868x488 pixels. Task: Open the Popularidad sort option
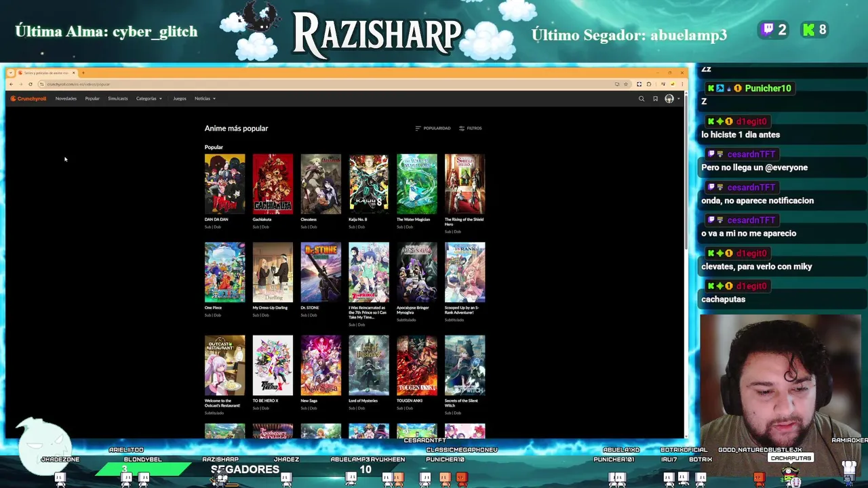(433, 128)
